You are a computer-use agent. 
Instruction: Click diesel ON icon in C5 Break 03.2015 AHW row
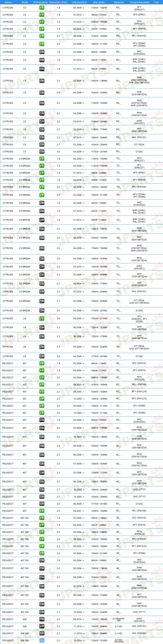(42, 266)
